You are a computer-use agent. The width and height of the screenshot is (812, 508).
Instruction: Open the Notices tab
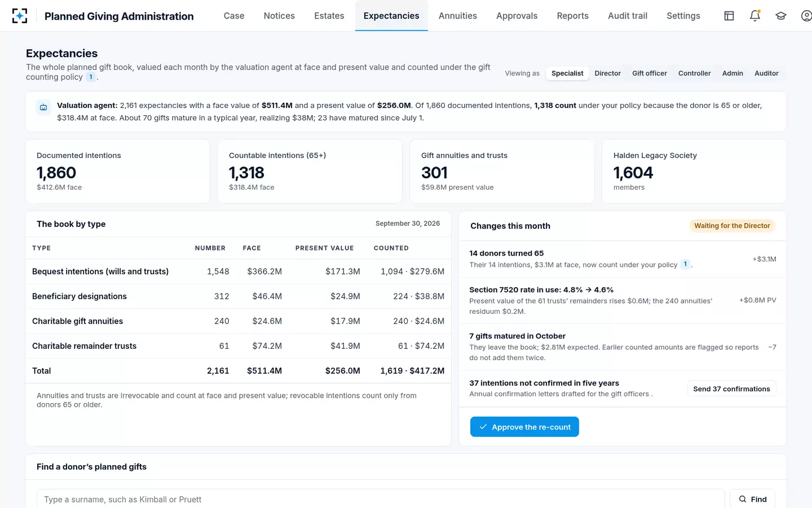279,16
